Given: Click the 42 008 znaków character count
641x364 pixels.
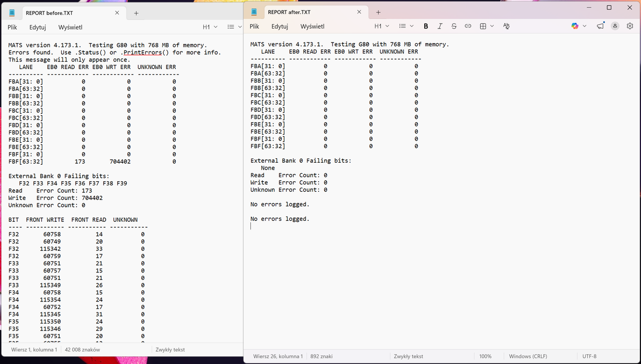Looking at the screenshot, I should 83,349.
